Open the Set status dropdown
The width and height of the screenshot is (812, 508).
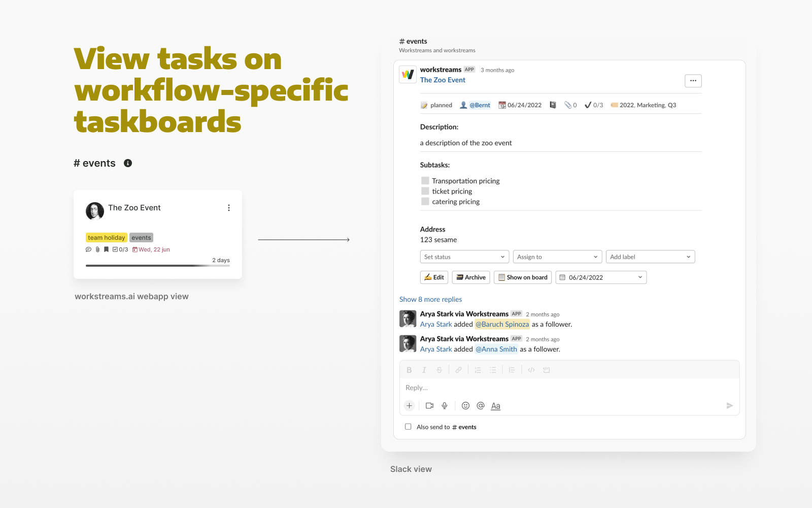[464, 257]
